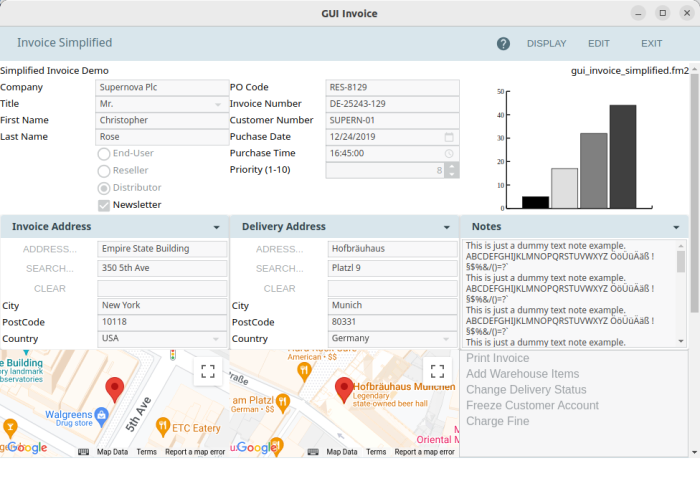Click Change Delivery Status

tap(526, 390)
